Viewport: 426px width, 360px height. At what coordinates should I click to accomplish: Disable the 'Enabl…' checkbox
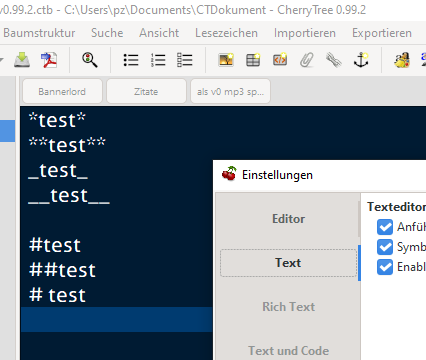click(385, 267)
